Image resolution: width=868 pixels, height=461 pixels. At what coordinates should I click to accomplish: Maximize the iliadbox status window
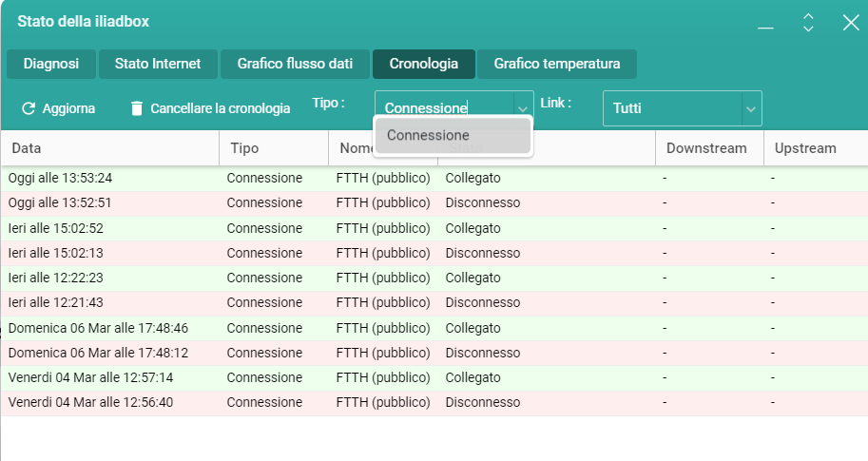pos(808,23)
